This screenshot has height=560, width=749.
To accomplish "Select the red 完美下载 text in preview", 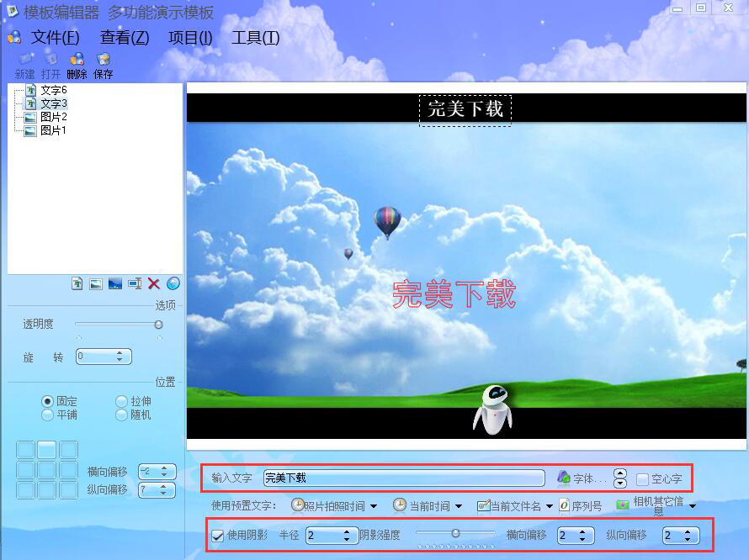I will pos(454,294).
